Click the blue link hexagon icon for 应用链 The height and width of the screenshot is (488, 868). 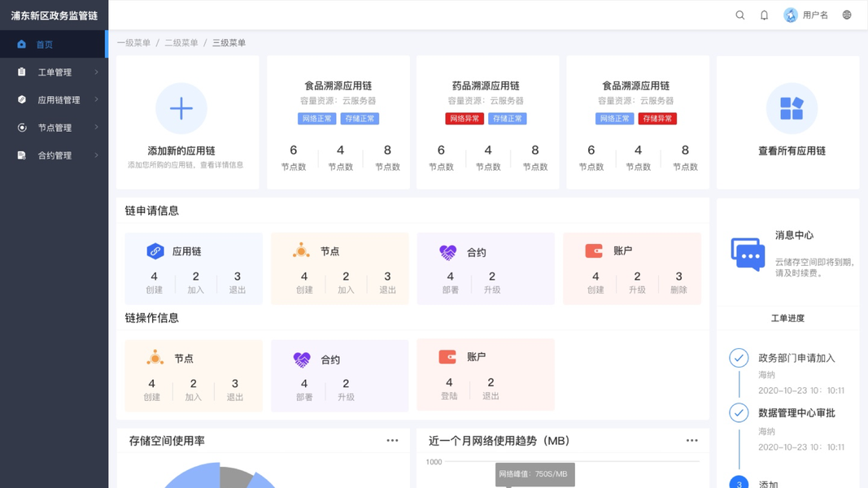(x=155, y=251)
